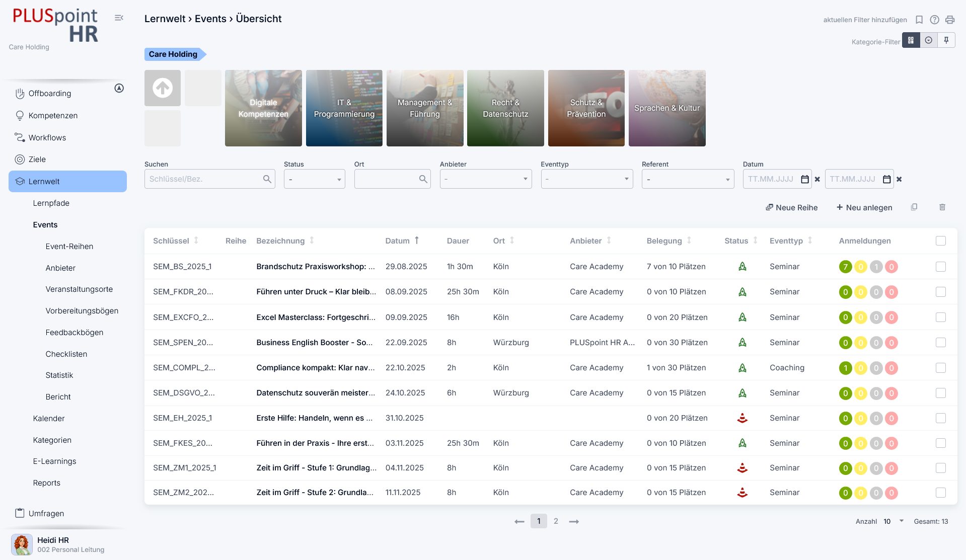The image size is (966, 560).
Task: Click the Neu anlegen button
Action: tap(864, 207)
